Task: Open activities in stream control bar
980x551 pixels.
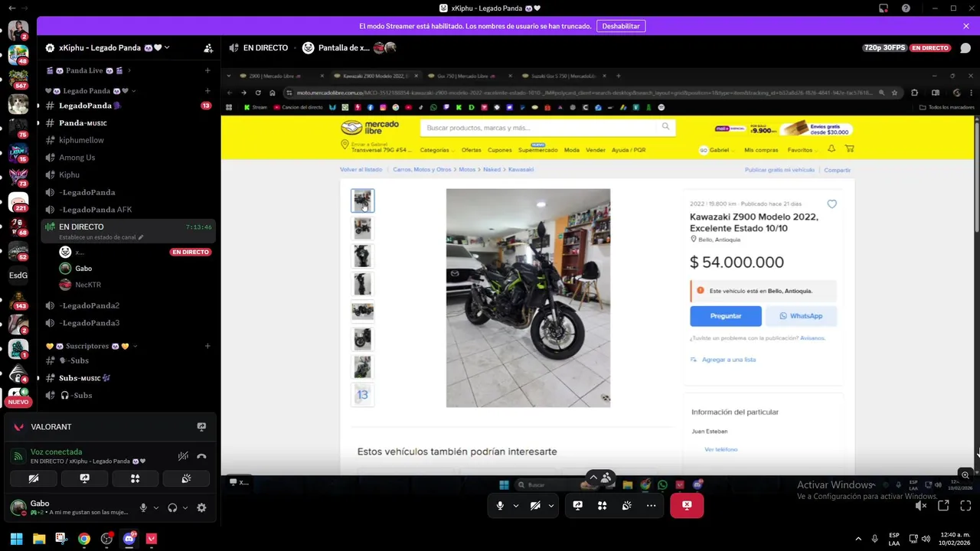Action: 602,505
